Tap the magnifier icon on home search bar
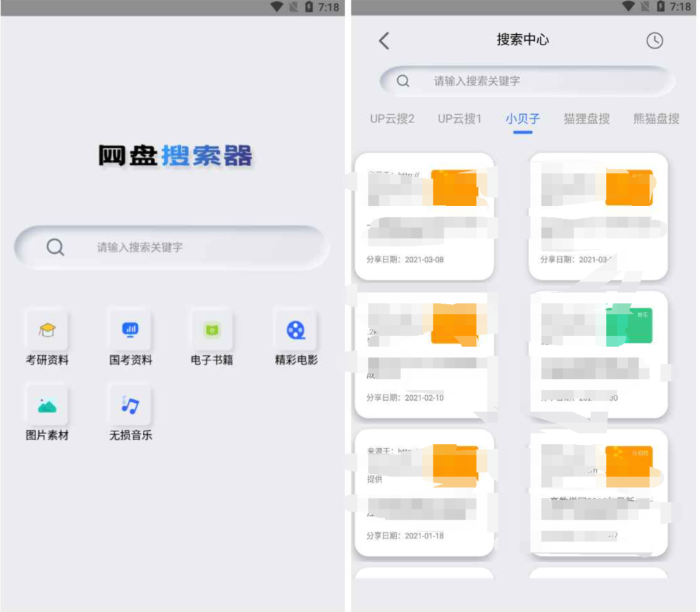Screen dimensions: 700x612 (55, 248)
